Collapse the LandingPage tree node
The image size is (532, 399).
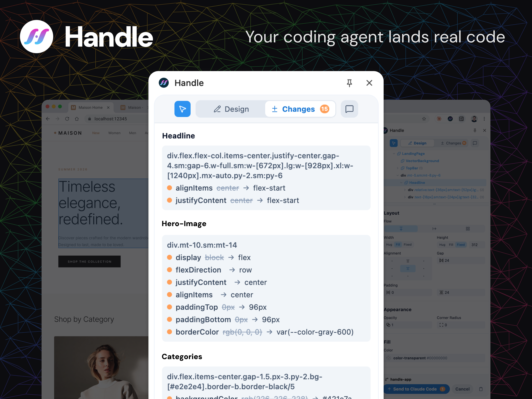point(394,154)
